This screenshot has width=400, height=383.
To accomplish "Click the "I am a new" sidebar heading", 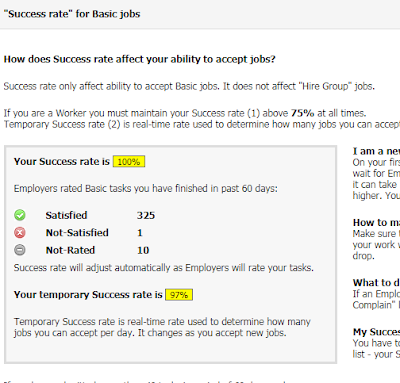I will coord(376,151).
